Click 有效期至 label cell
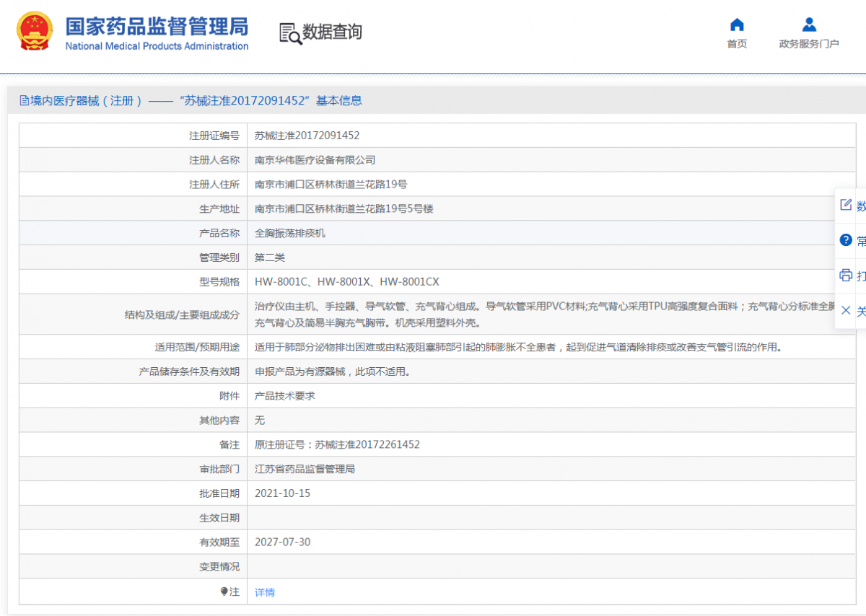This screenshot has height=616, width=866. point(134,542)
